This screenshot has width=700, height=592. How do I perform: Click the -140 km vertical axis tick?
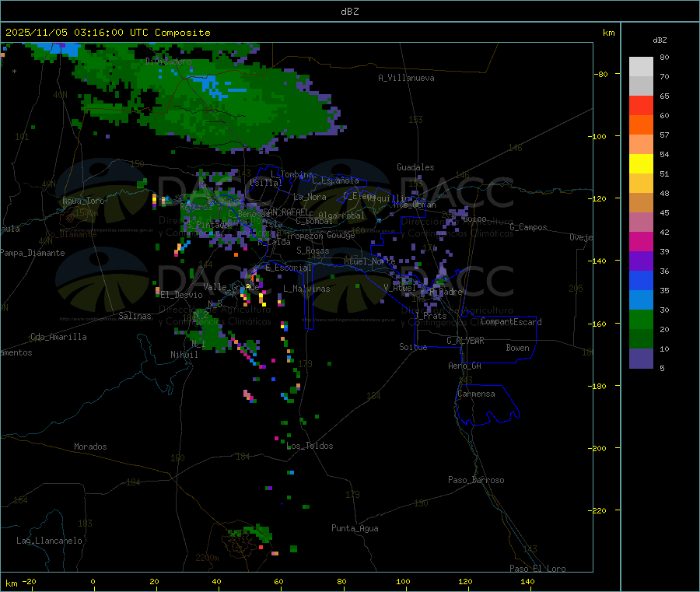pos(599,261)
